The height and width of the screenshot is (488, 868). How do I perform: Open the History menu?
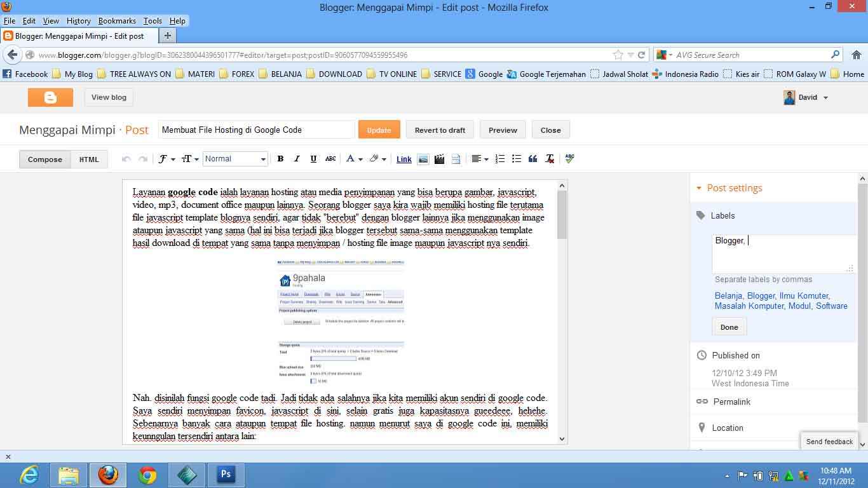click(79, 21)
